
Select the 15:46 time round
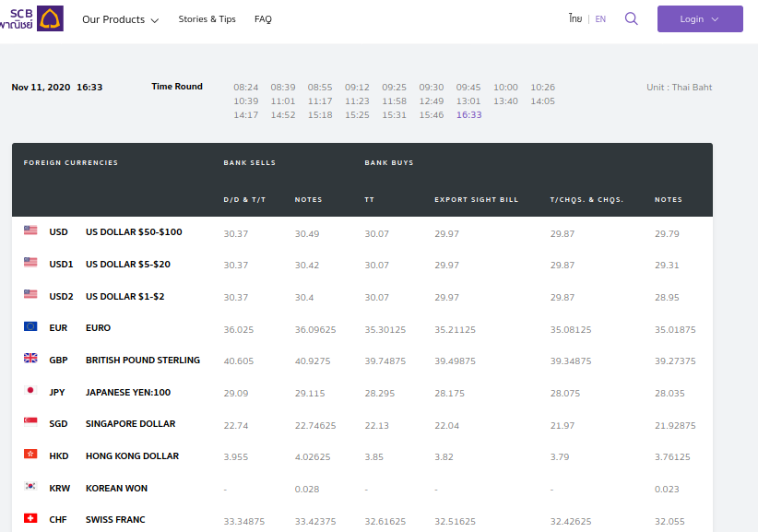tap(432, 115)
